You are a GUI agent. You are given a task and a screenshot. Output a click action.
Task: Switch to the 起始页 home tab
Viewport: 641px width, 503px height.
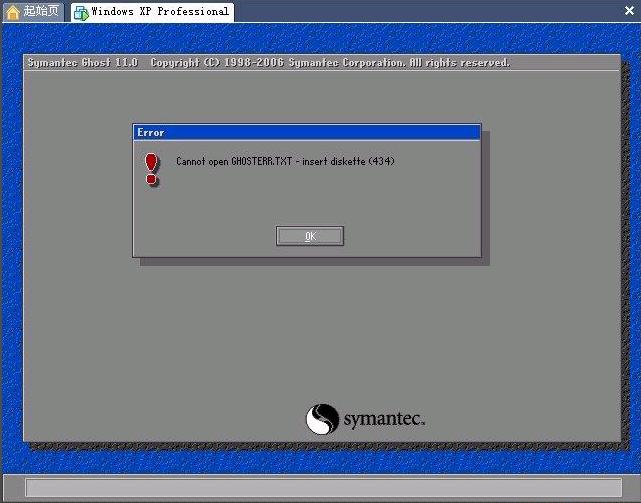[34, 11]
